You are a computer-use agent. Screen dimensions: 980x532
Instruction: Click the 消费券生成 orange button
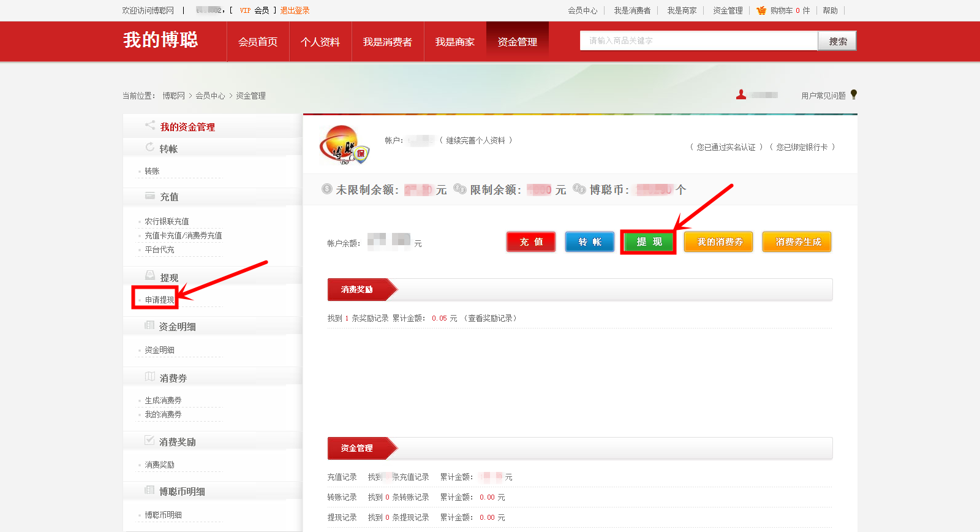(x=797, y=242)
